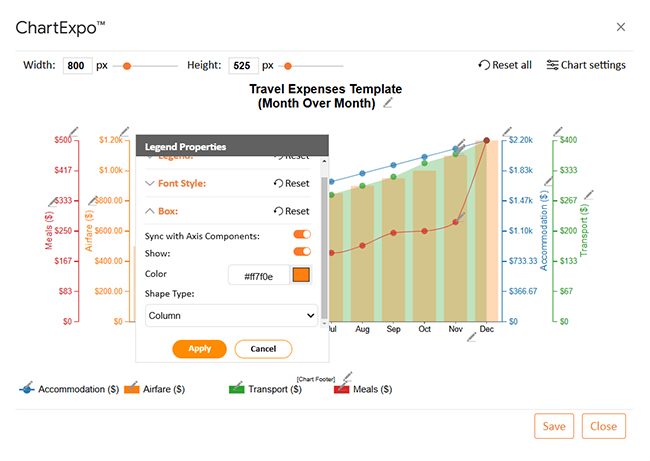The height and width of the screenshot is (461, 650).
Task: Close the ChartExpo dialog with X
Action: pyautogui.click(x=621, y=27)
